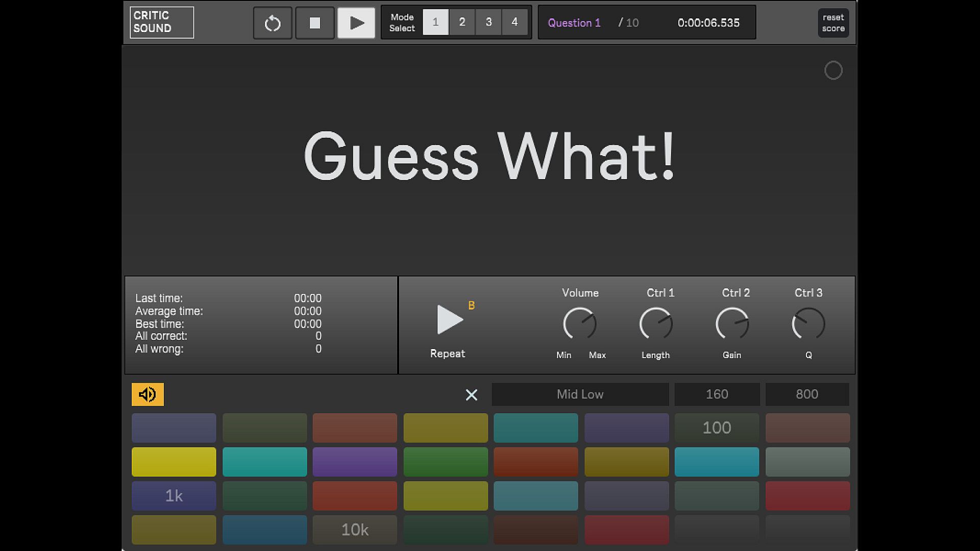Open the Mid Low range selector
Image resolution: width=980 pixels, height=551 pixels.
580,394
